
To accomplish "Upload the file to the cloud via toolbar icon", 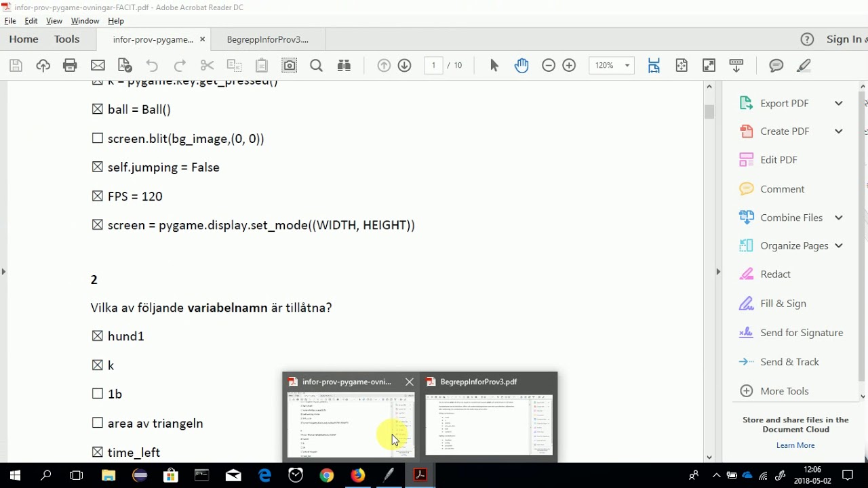I will coord(43,66).
